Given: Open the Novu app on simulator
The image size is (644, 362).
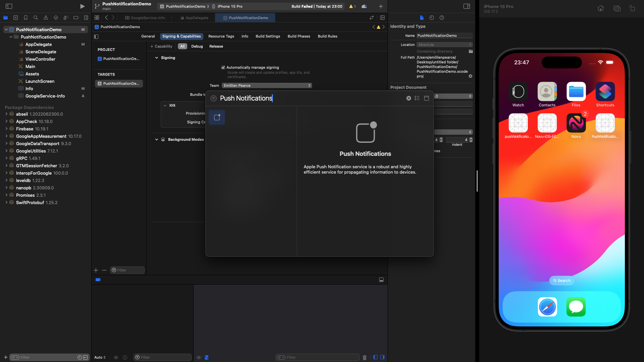Looking at the screenshot, I should click(576, 123).
